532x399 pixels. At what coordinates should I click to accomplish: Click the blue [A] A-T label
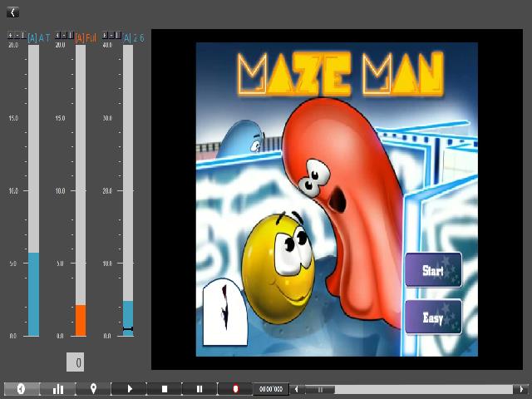pyautogui.click(x=39, y=38)
